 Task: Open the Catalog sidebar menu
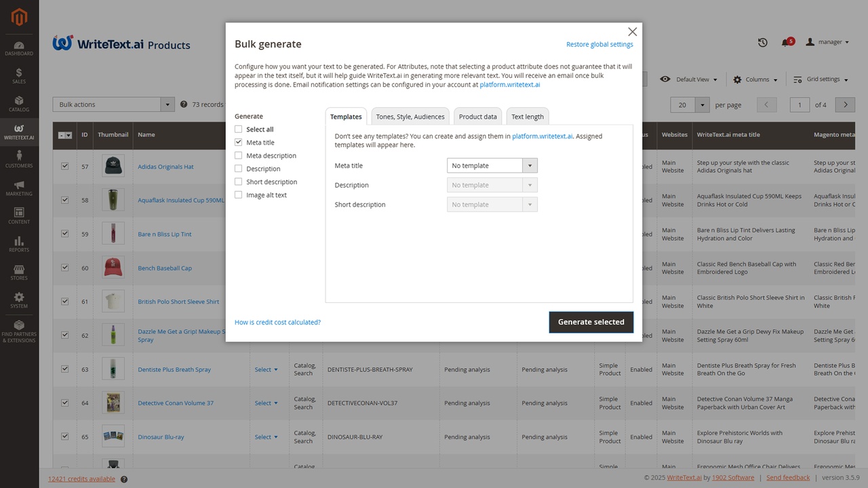click(18, 102)
